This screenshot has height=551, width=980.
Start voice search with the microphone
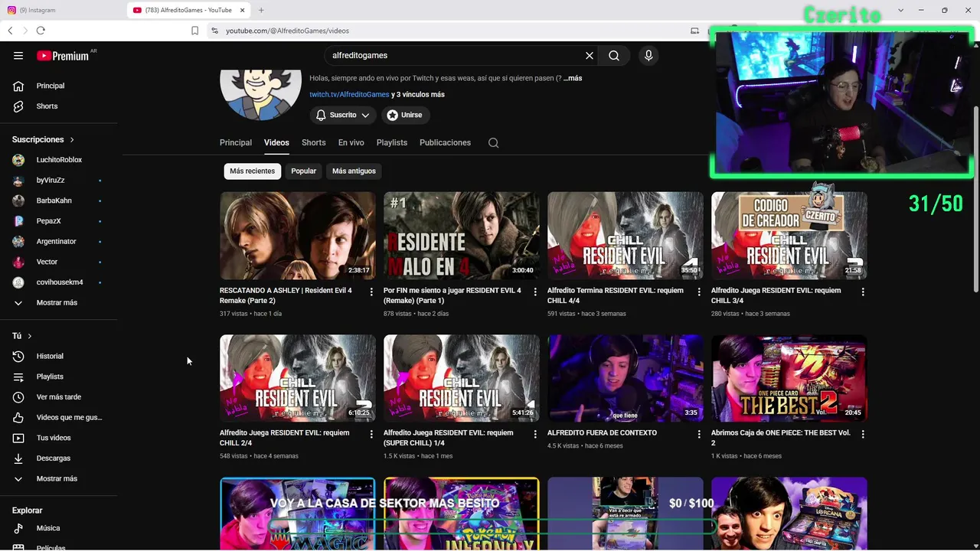(x=648, y=56)
